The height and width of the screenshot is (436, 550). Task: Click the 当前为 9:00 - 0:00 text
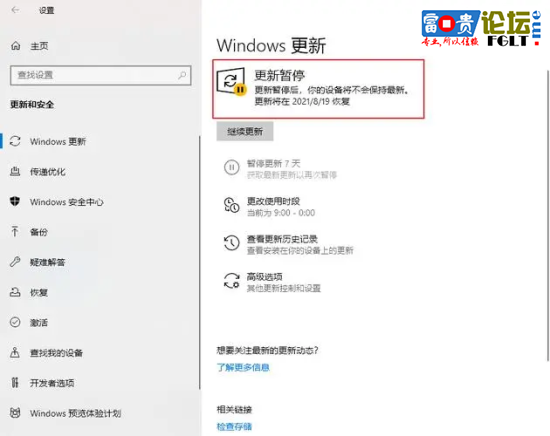(281, 213)
